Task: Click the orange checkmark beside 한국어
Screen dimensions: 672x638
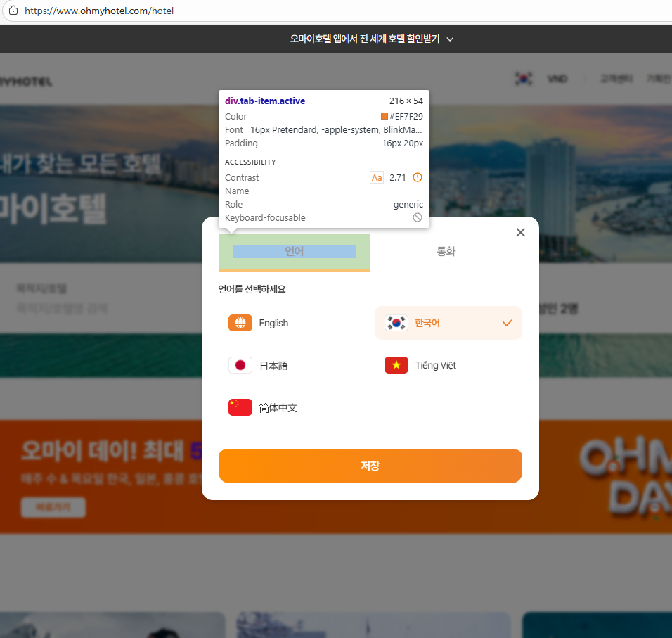Action: [x=508, y=323]
